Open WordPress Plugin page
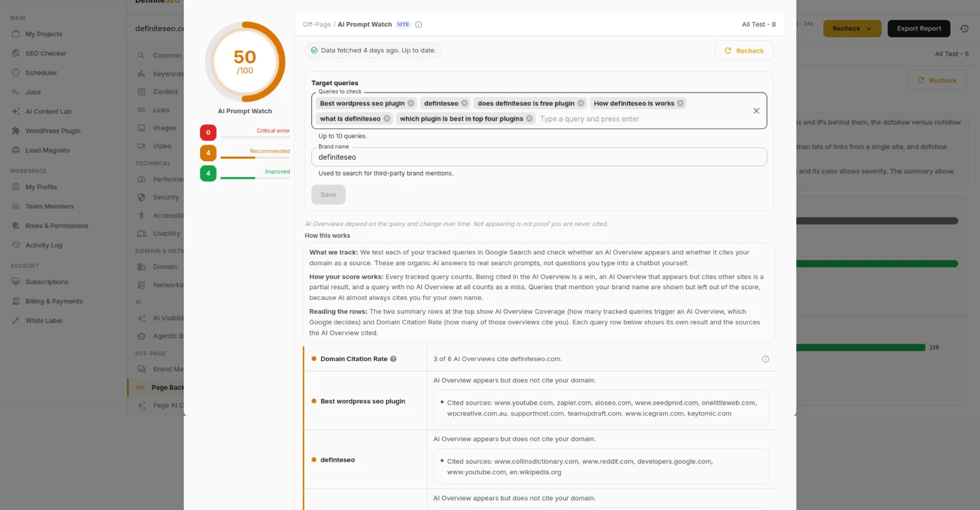This screenshot has width=980, height=510. click(53, 131)
